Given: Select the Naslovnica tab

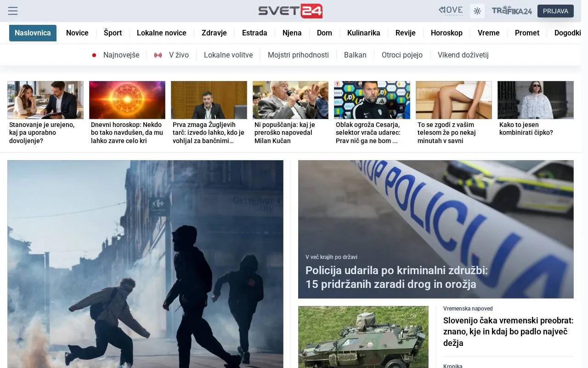Looking at the screenshot, I should point(33,33).
